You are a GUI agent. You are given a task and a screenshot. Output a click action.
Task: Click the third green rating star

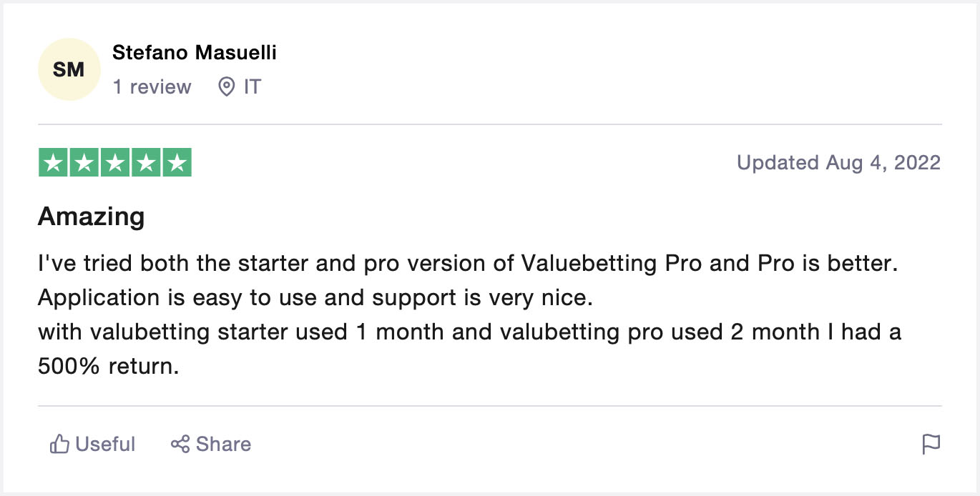tap(114, 163)
